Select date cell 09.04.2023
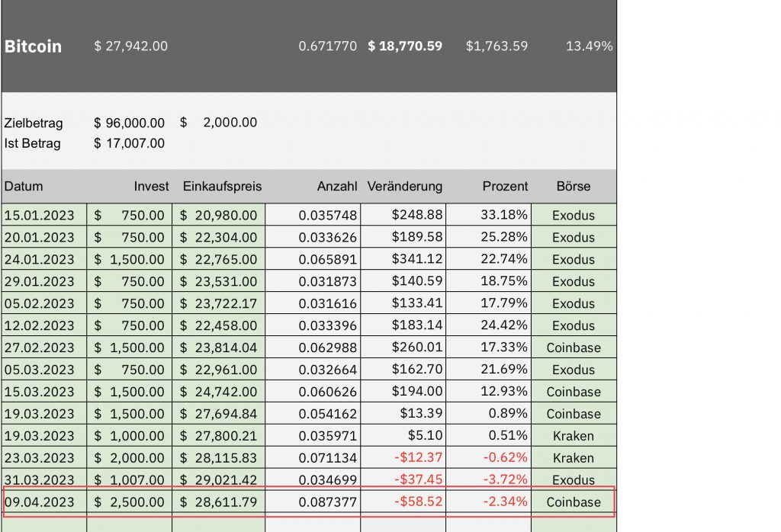This screenshot has width=781, height=532. (x=43, y=502)
